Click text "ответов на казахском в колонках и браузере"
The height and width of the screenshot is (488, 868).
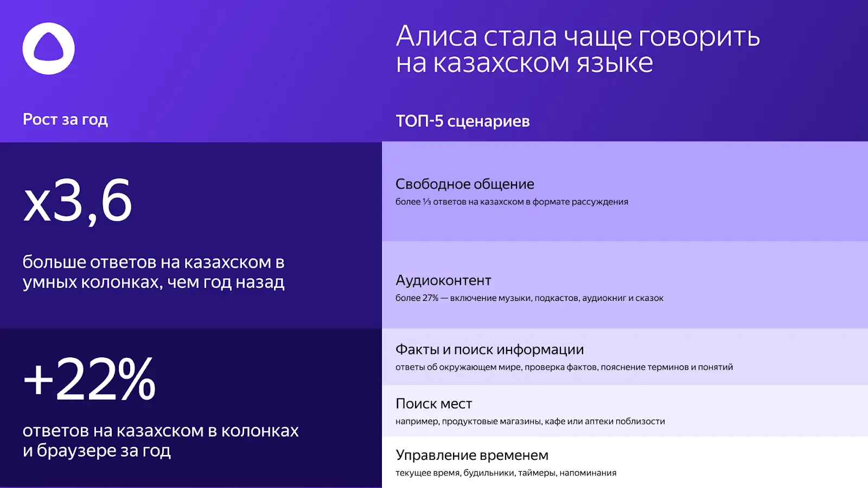coord(161,440)
